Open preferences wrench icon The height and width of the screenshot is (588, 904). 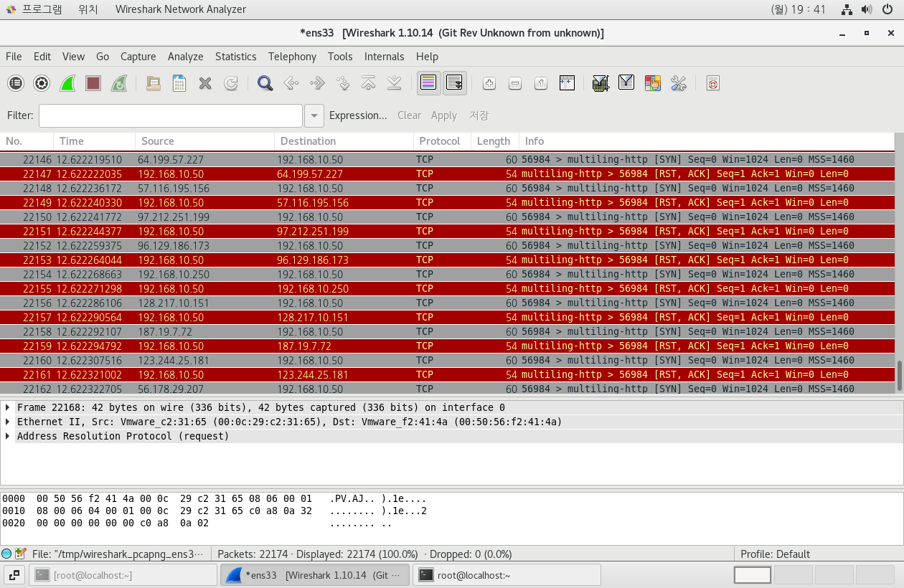[x=678, y=83]
